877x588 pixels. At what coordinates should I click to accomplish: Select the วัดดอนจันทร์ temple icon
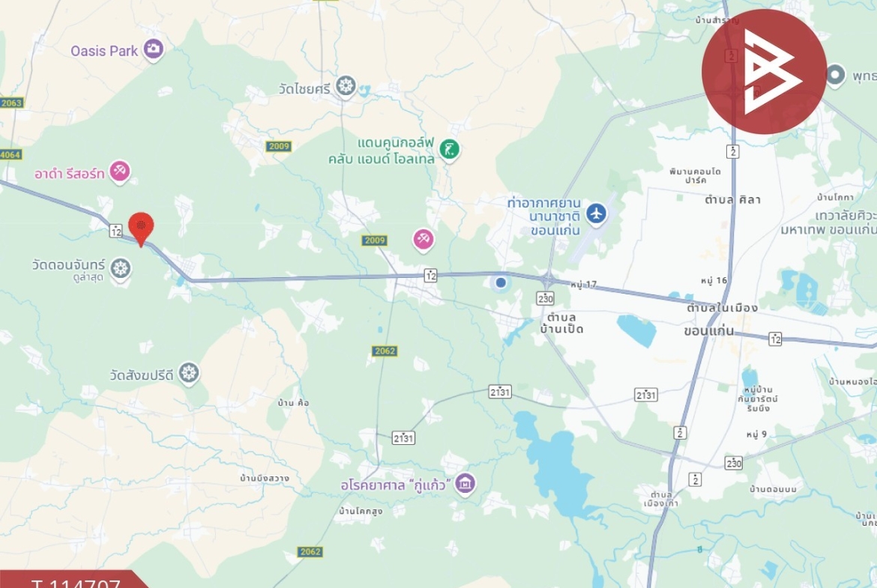(x=120, y=269)
